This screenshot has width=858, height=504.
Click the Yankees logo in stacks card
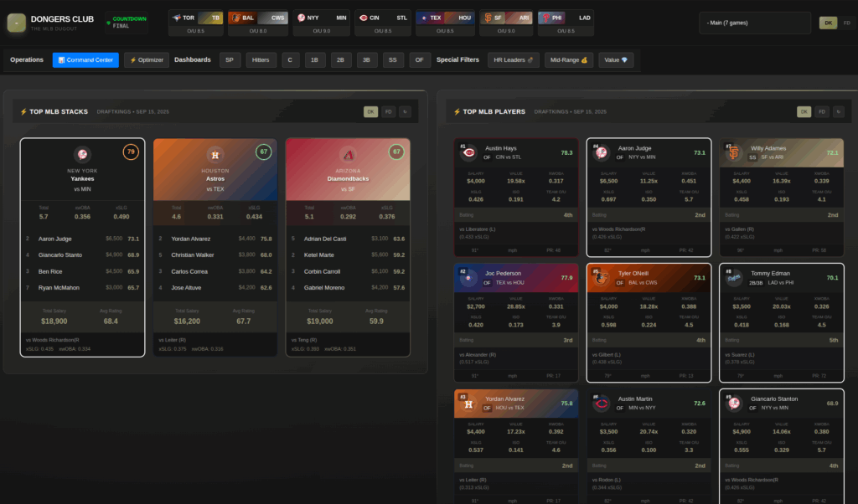(x=82, y=154)
